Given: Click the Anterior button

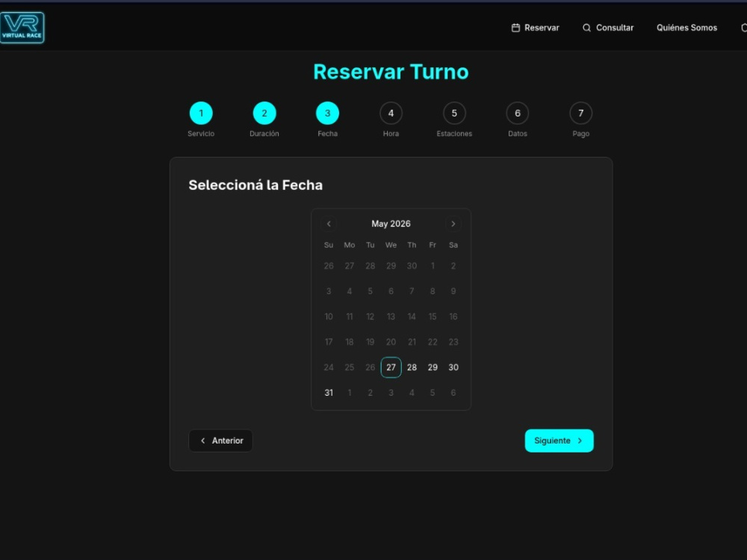Looking at the screenshot, I should coord(220,441).
